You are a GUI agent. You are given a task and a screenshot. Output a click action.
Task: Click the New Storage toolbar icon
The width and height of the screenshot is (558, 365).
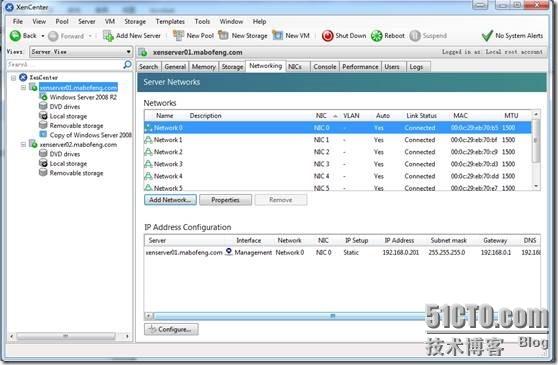point(223,35)
